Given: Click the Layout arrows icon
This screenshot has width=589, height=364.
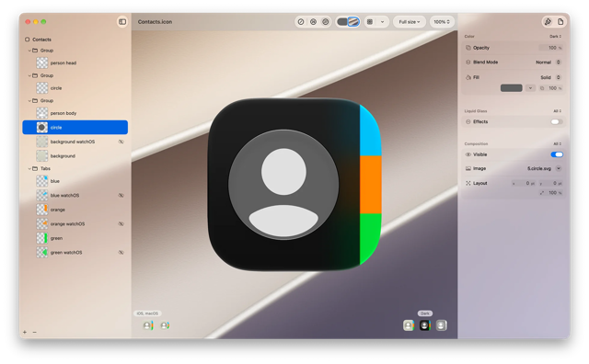Looking at the screenshot, I should pos(468,183).
